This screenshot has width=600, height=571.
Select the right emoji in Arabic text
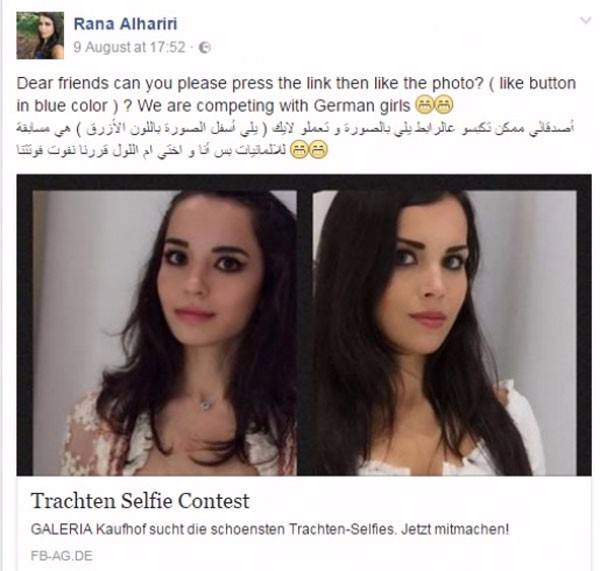[318, 150]
